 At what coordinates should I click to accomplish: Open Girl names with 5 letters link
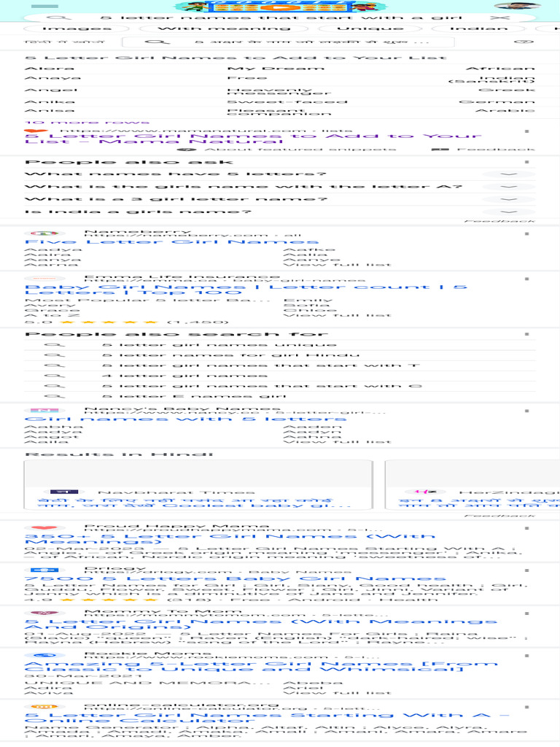[185, 419]
